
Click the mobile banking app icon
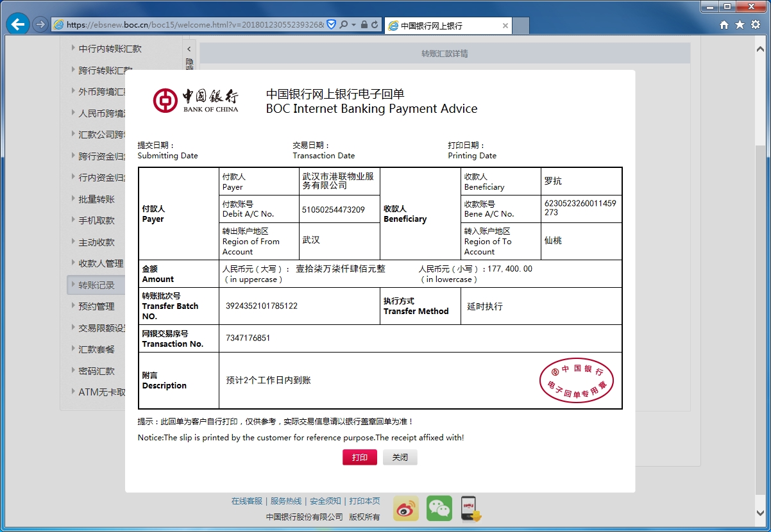[470, 508]
